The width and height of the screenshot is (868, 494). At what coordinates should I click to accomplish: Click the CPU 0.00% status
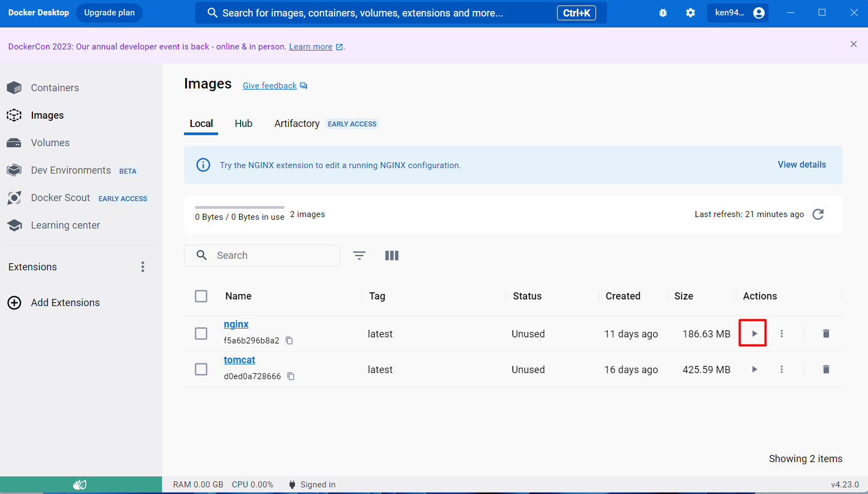coord(253,485)
